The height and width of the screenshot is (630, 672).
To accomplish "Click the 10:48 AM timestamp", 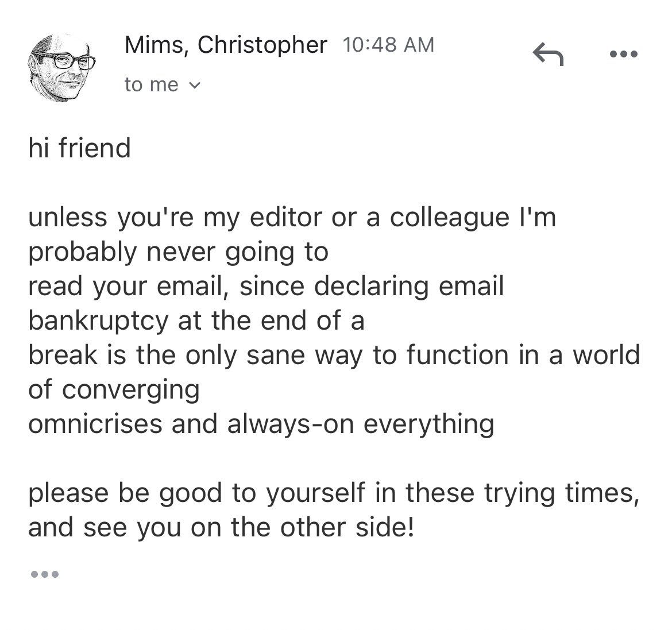I will [x=388, y=45].
